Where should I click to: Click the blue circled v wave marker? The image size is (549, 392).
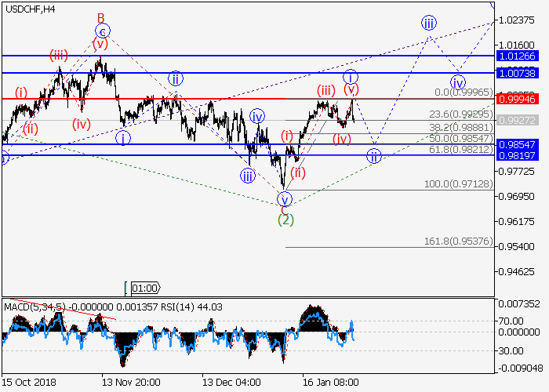(285, 198)
